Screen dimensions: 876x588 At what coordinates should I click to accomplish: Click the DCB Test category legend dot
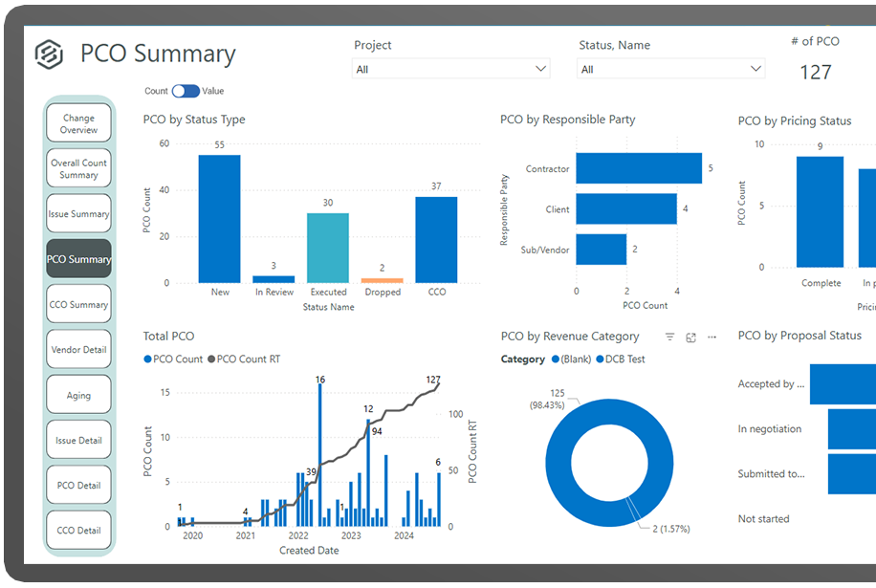(602, 359)
